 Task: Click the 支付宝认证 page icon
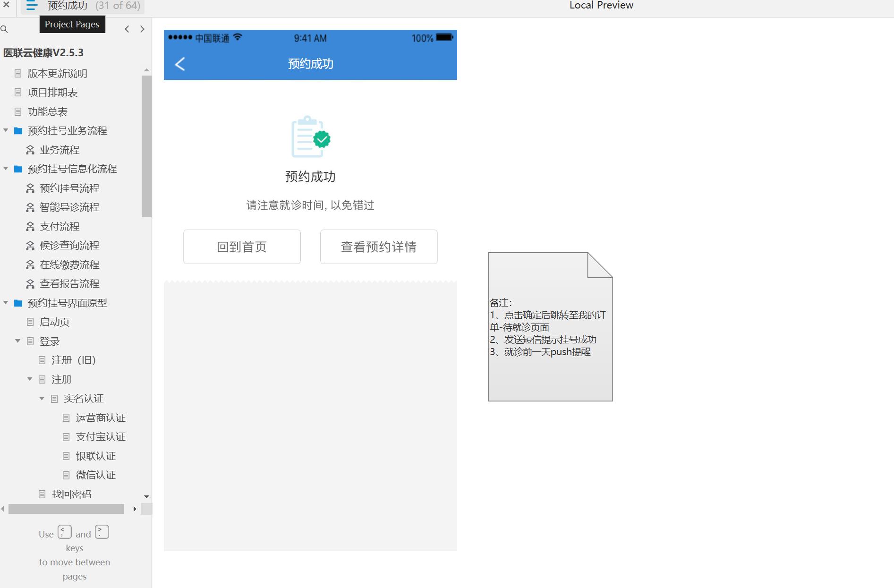tap(66, 437)
